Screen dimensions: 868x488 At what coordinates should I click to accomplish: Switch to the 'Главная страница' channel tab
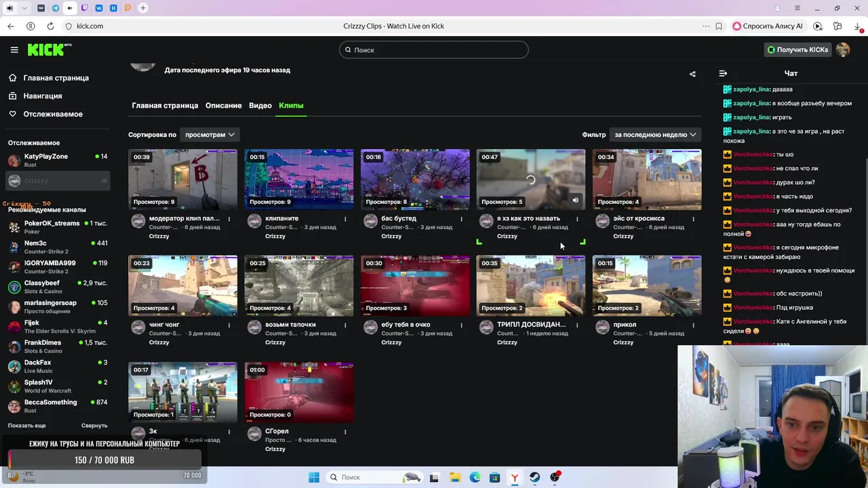(x=165, y=105)
